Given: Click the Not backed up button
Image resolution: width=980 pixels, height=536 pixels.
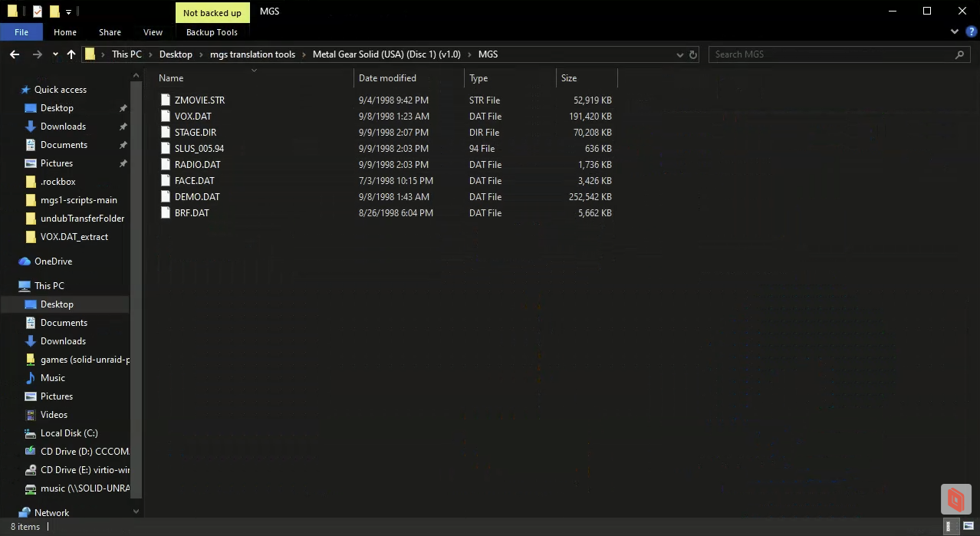Looking at the screenshot, I should [x=212, y=12].
